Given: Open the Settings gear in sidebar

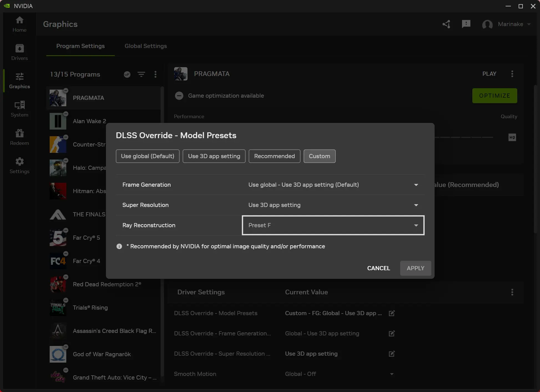Looking at the screenshot, I should point(19,166).
